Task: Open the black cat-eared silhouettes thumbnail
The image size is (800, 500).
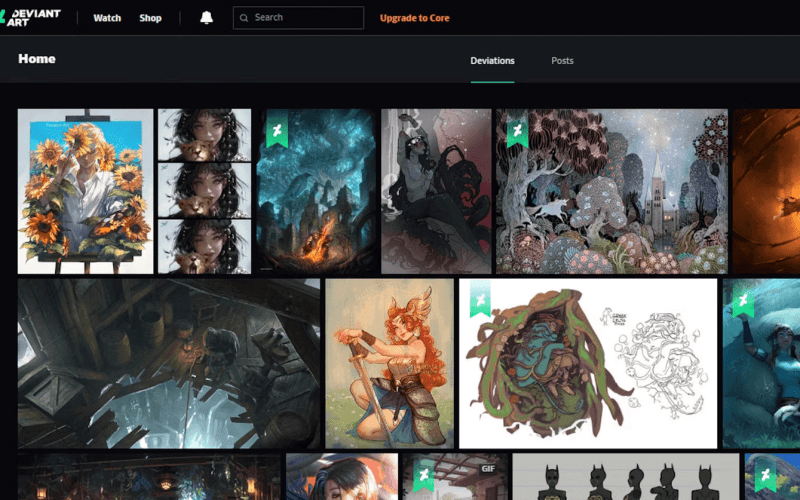Action: (x=626, y=477)
